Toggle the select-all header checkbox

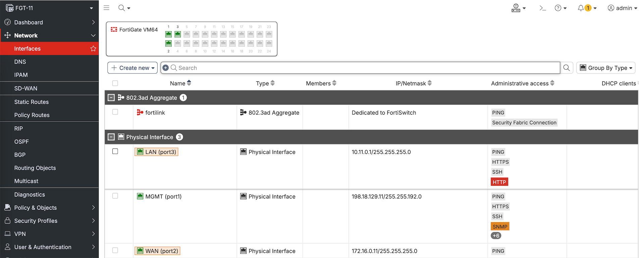pos(115,83)
